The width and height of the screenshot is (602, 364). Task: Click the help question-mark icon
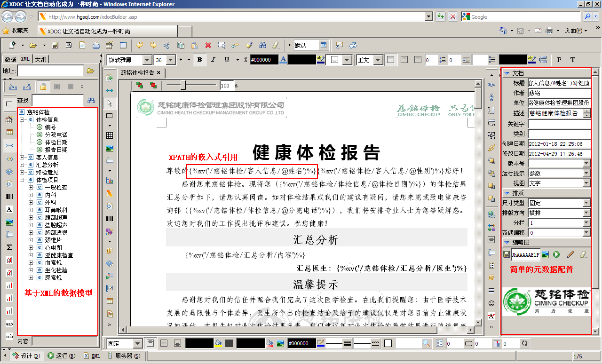click(353, 45)
